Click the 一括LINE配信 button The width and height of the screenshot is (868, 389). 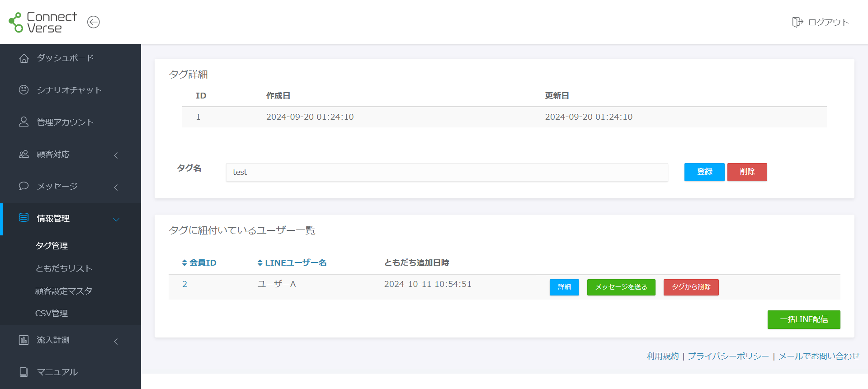point(804,319)
